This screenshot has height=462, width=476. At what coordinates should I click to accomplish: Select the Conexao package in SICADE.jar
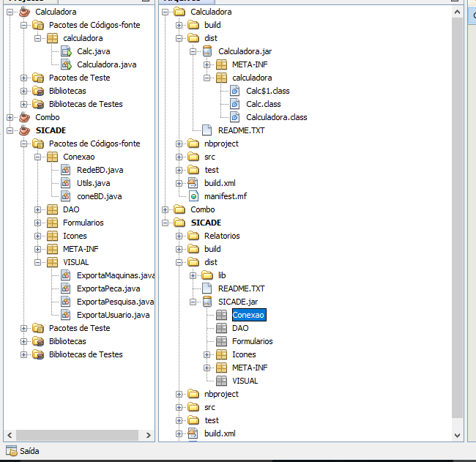pyautogui.click(x=248, y=315)
